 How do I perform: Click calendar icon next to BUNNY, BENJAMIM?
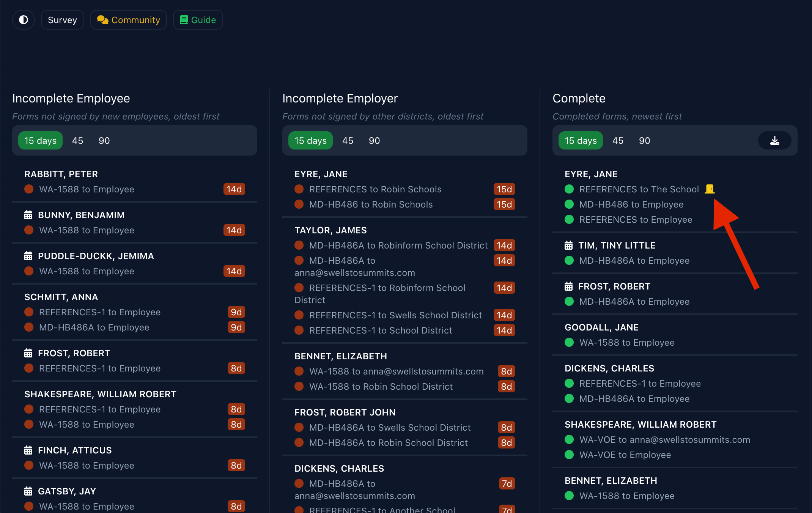click(x=28, y=215)
